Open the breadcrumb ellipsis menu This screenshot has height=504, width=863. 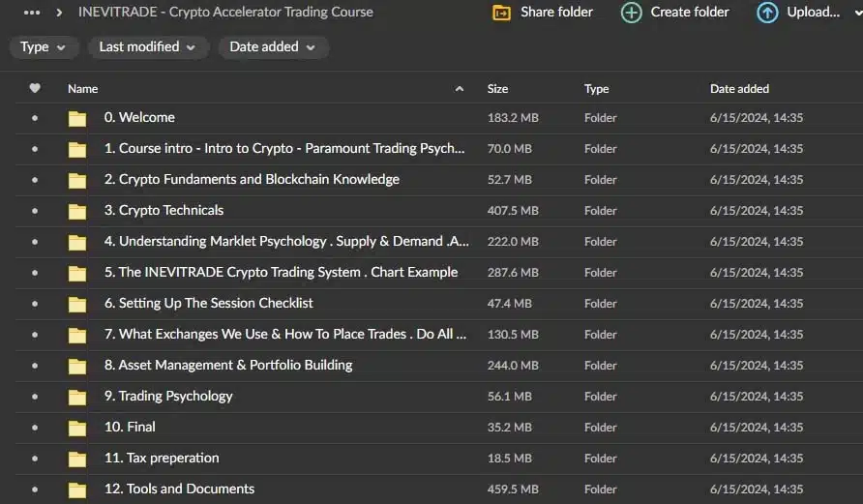pos(32,13)
